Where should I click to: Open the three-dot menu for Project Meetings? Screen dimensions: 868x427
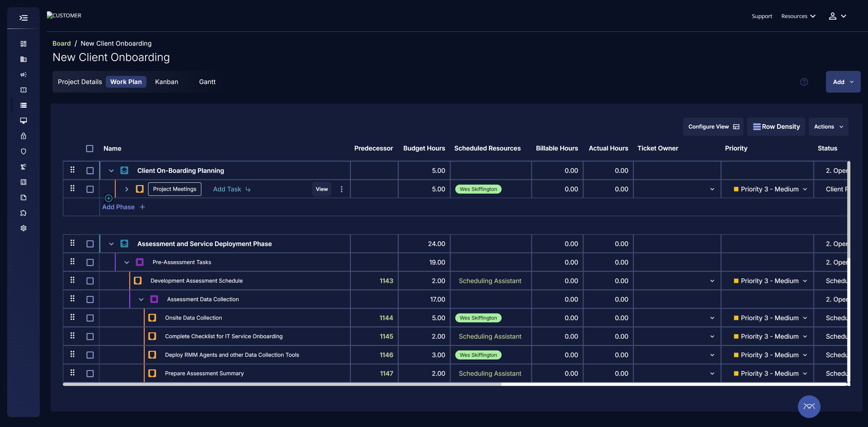(x=341, y=189)
